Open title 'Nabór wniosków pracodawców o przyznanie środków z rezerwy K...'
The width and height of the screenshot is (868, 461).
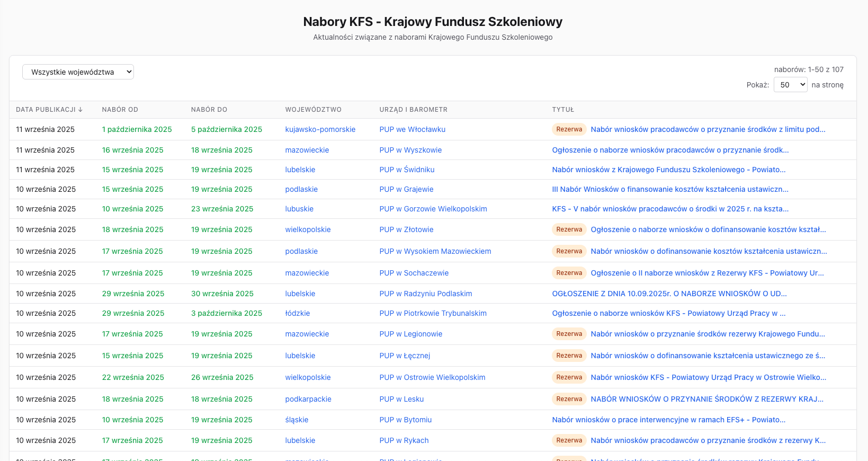point(708,440)
